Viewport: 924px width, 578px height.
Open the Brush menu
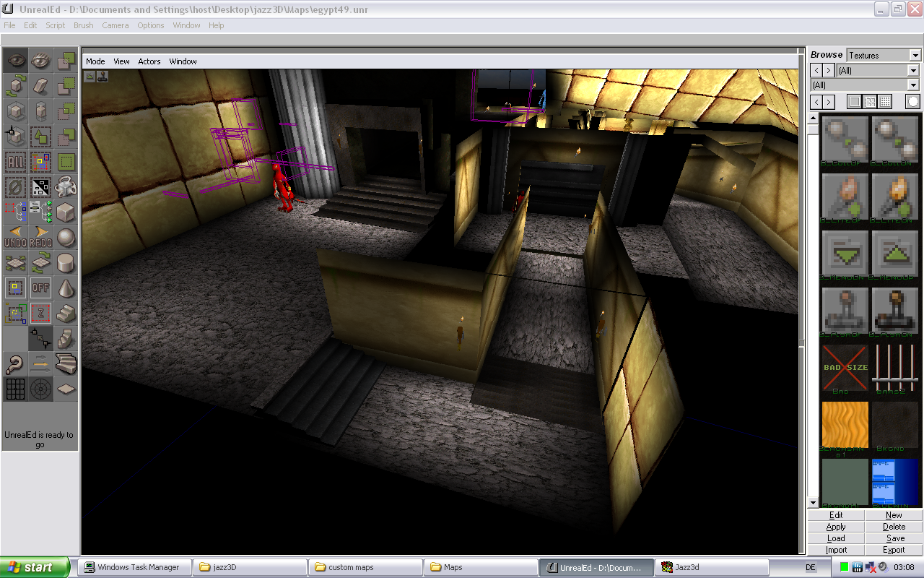click(84, 25)
